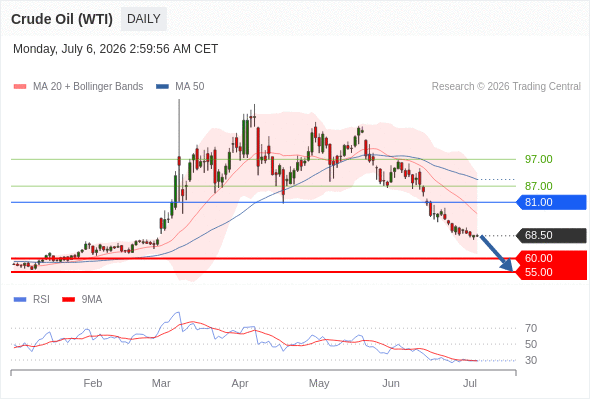Click the RSI blue legend swatch

coord(20,300)
